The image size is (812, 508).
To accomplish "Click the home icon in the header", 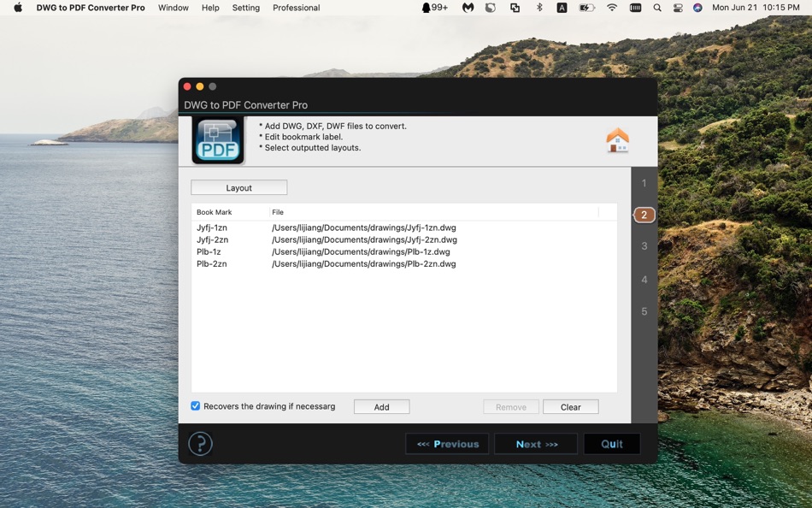I will [617, 140].
